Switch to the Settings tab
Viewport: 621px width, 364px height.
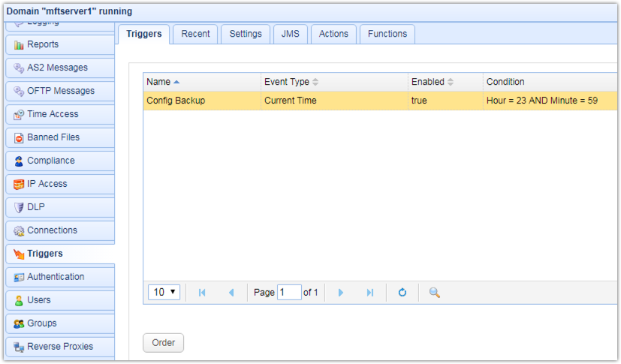(246, 34)
